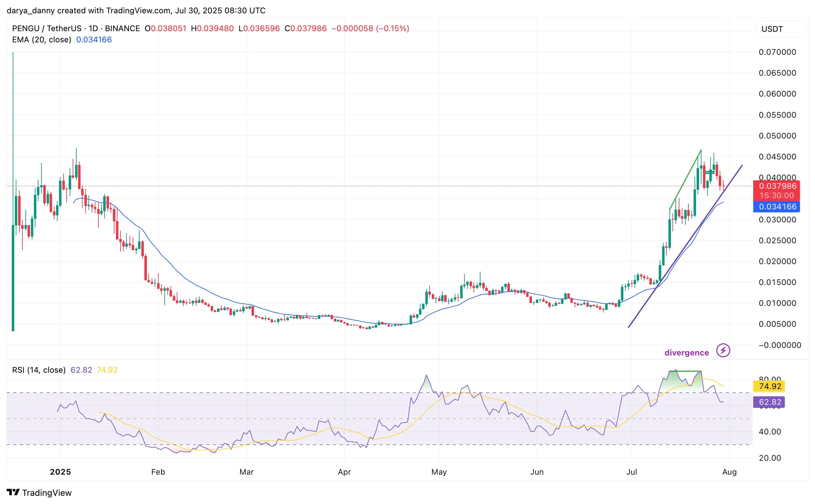Click the RSI value 62.82 in the legend

pyautogui.click(x=81, y=370)
